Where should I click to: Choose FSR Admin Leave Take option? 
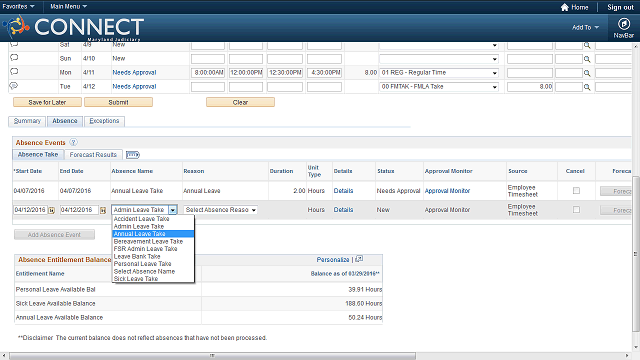click(x=153, y=249)
